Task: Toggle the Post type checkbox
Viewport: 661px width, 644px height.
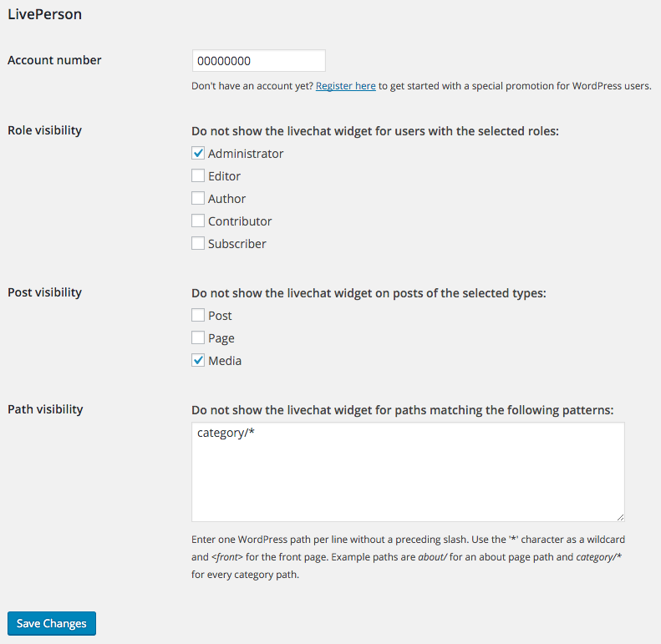Action: point(198,316)
